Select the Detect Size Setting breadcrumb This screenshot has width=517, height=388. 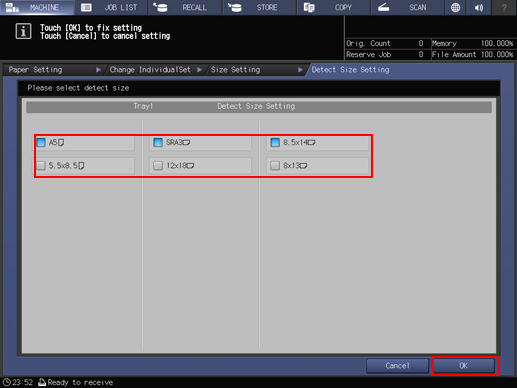[x=350, y=70]
